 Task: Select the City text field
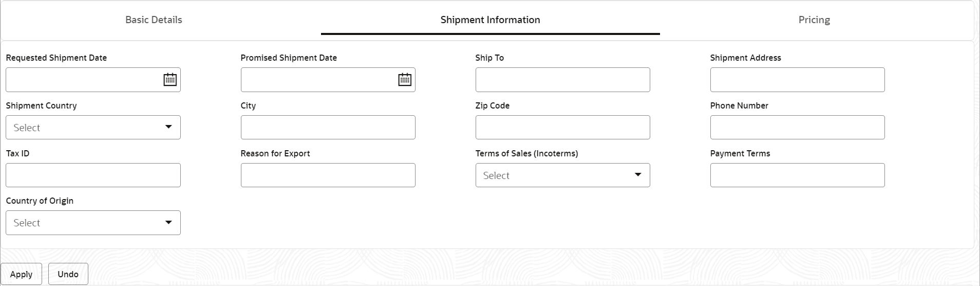(328, 128)
